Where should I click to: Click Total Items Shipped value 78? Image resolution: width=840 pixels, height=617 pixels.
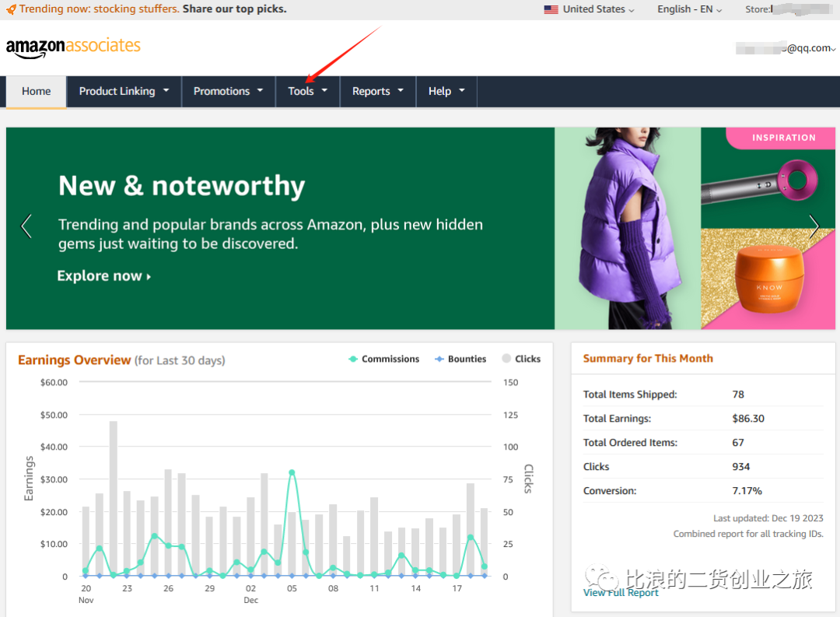pyautogui.click(x=737, y=394)
